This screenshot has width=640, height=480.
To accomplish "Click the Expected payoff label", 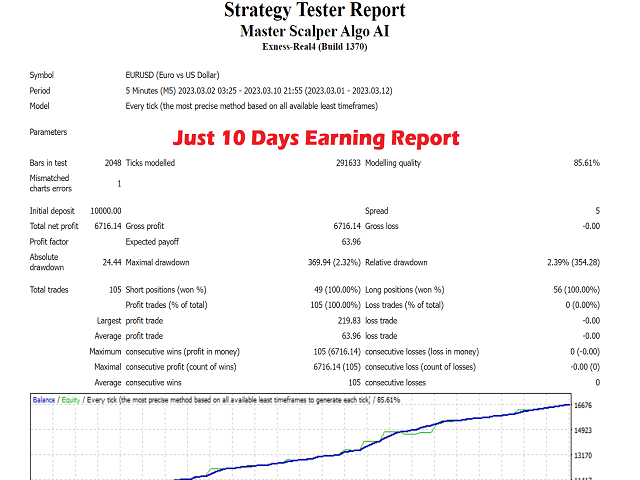I will 152,242.
